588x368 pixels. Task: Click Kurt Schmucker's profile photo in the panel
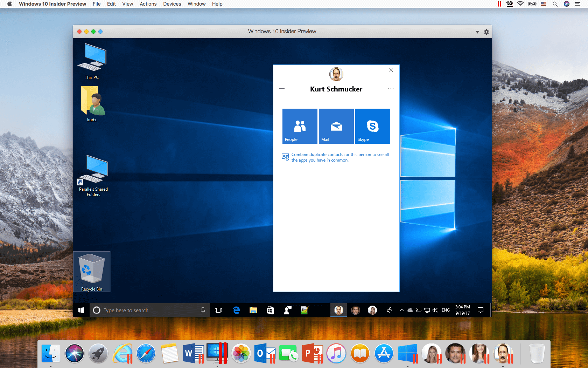(x=336, y=74)
